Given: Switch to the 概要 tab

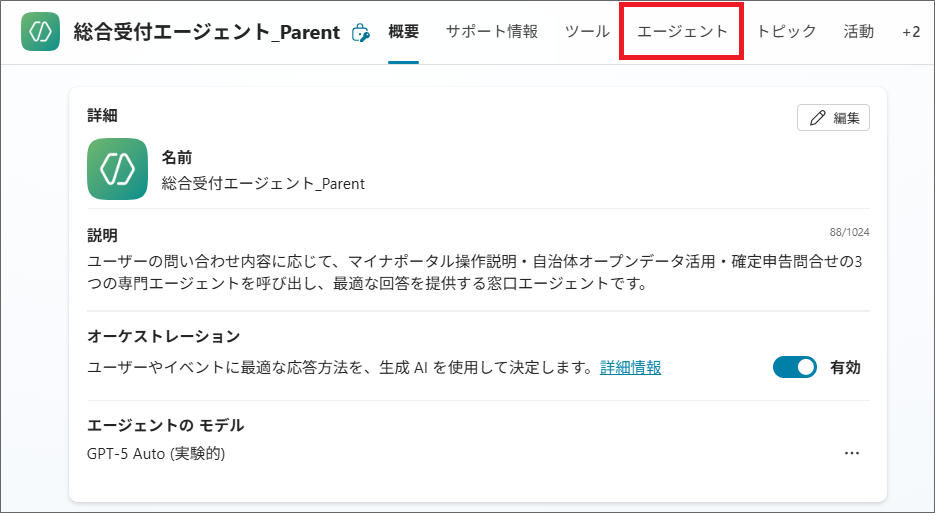Looking at the screenshot, I should point(403,32).
